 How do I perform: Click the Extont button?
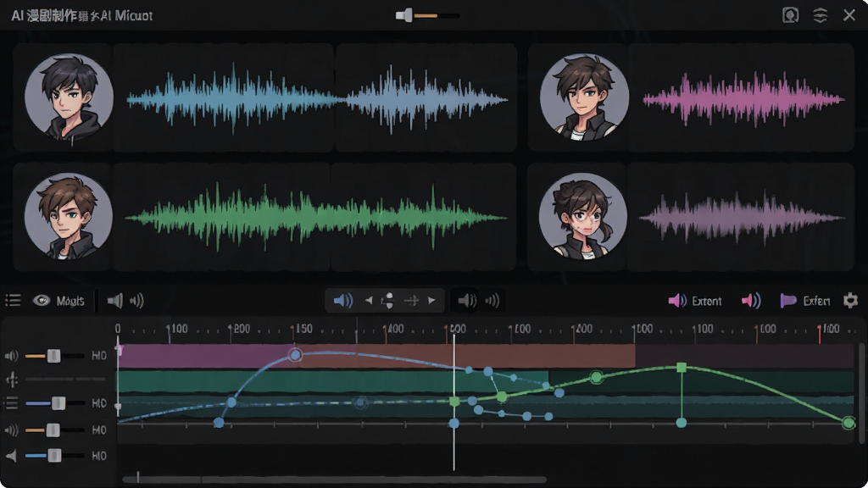click(707, 301)
